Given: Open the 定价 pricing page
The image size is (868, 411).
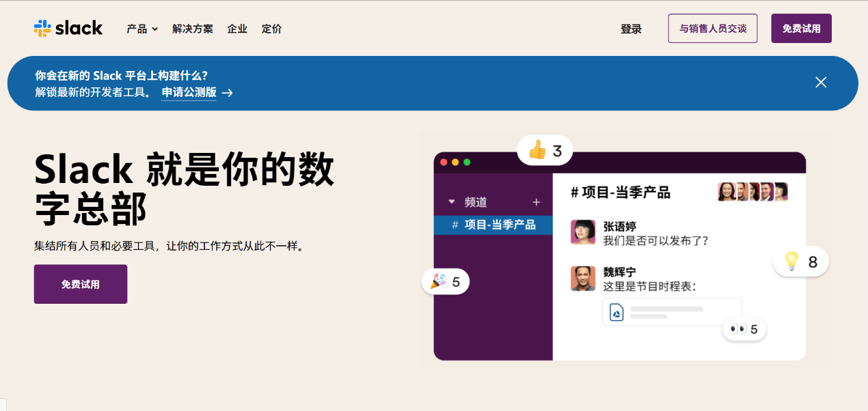Looking at the screenshot, I should [x=271, y=29].
